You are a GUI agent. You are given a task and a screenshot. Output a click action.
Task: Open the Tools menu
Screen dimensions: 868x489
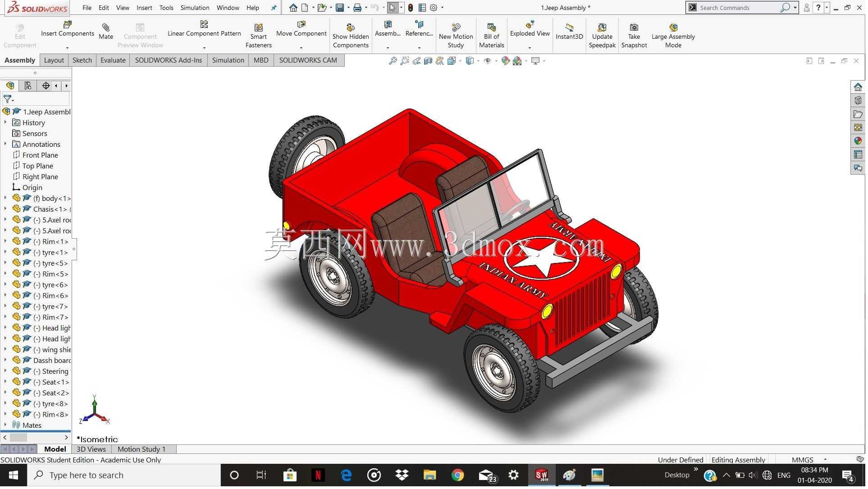click(166, 8)
